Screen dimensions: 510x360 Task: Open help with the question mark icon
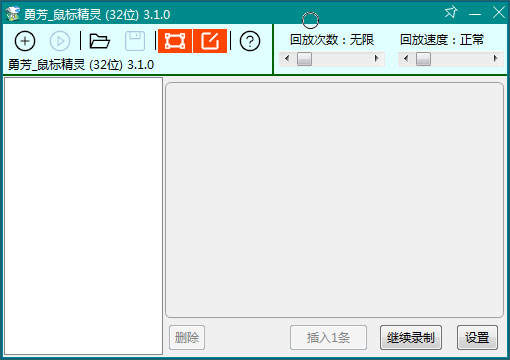250,41
